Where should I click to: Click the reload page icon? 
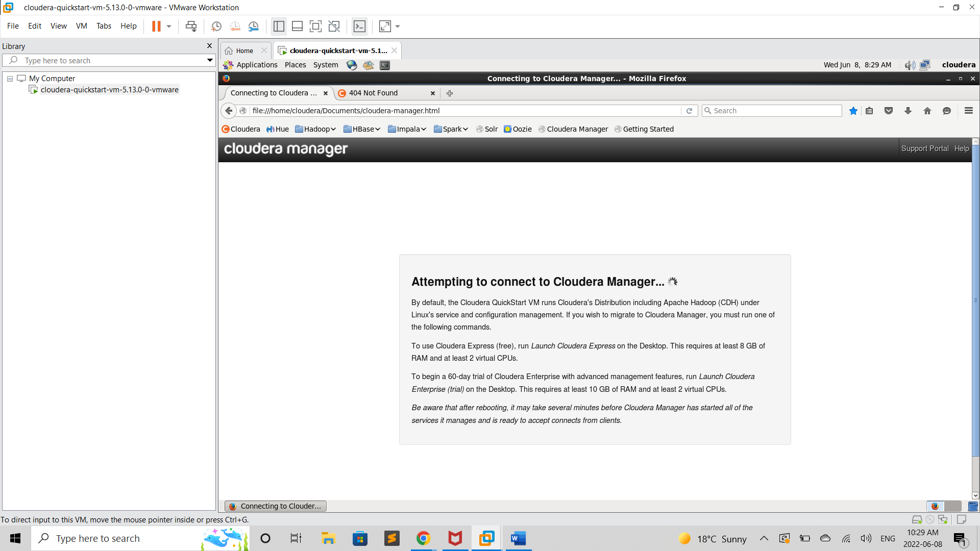pos(689,111)
